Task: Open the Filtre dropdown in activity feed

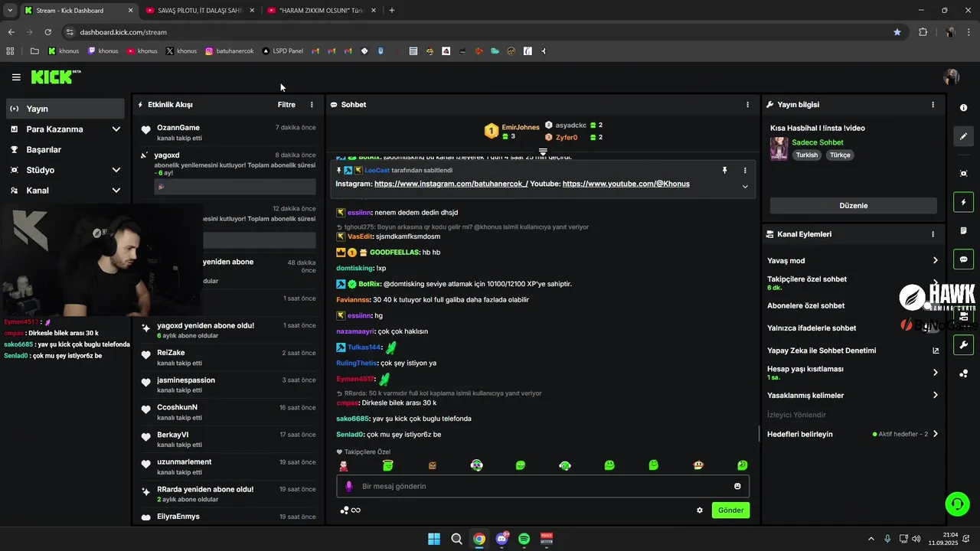Action: pos(286,105)
